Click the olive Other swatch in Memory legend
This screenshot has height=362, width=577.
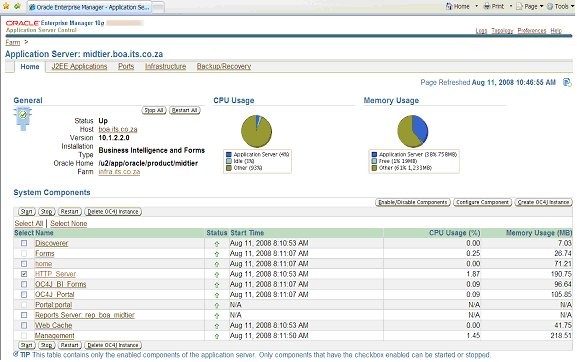click(374, 168)
